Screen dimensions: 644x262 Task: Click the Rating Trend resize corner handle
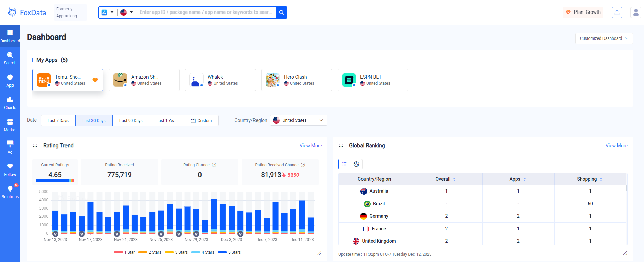click(x=319, y=253)
